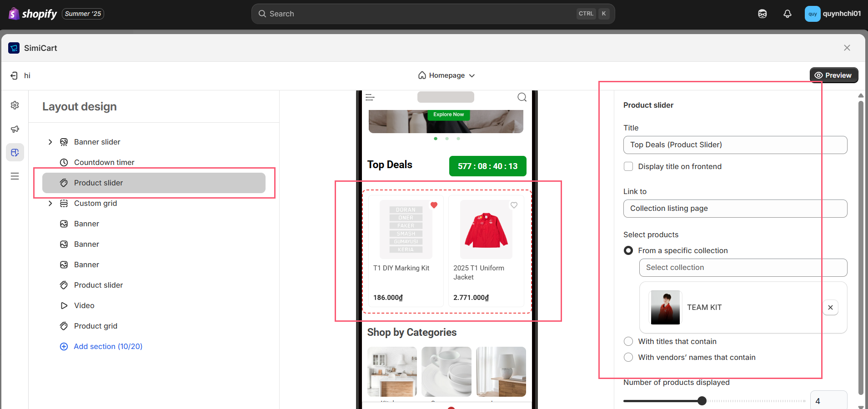Enable Display title on frontend checkbox

628,166
